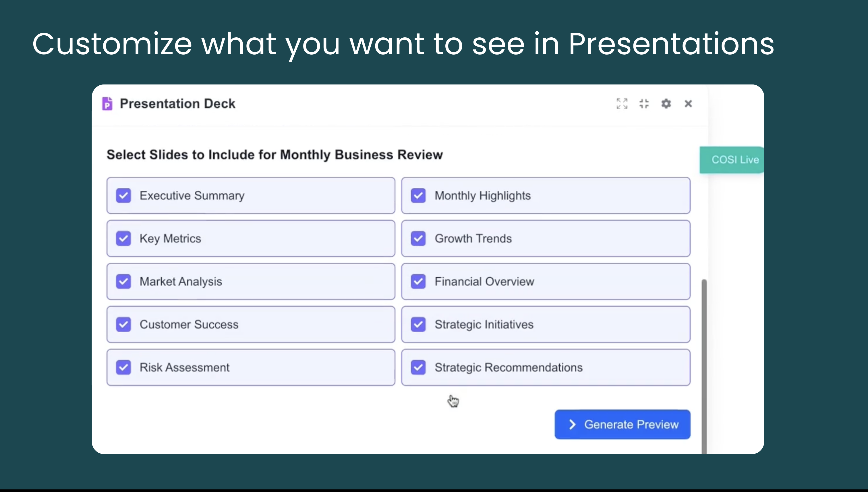The width and height of the screenshot is (868, 492).
Task: Deselect the Growth Trends slide checkbox
Action: 418,239
